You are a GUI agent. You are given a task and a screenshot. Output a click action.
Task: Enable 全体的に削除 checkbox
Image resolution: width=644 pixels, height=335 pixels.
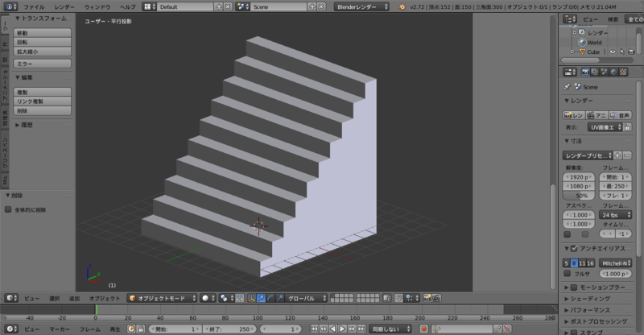coord(8,209)
